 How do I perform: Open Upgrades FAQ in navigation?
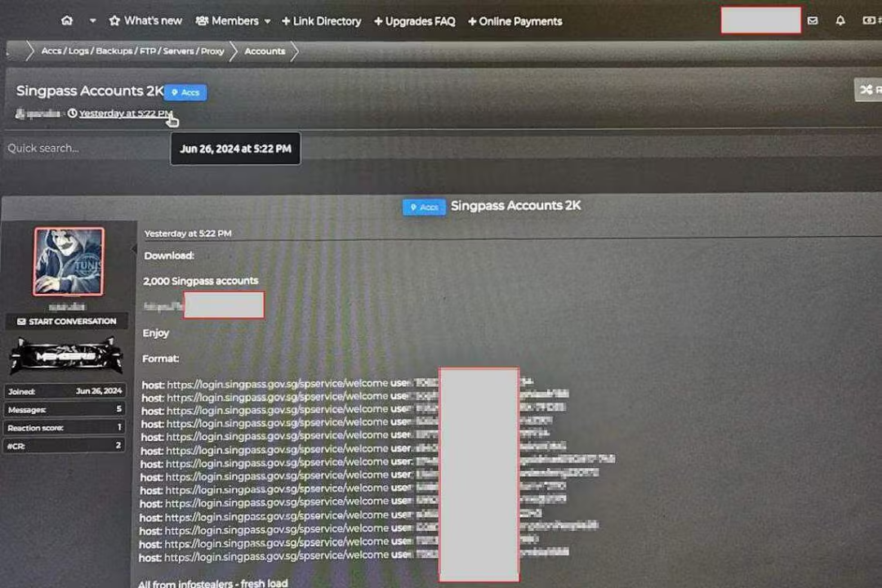(x=415, y=21)
